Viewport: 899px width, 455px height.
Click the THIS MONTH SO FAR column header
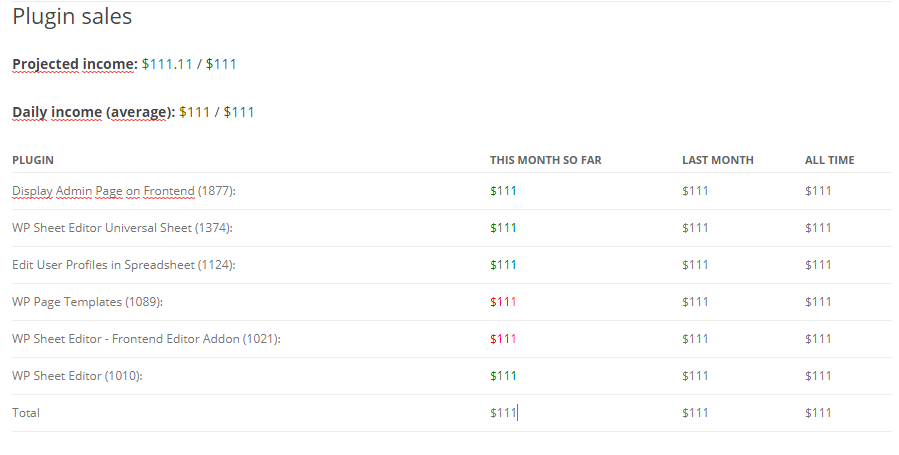pos(546,160)
